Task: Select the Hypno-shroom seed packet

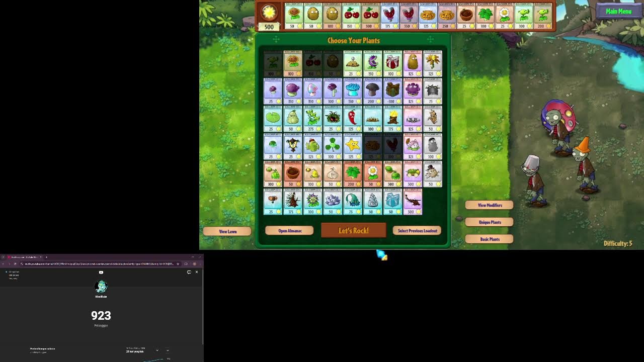Action: (312, 91)
